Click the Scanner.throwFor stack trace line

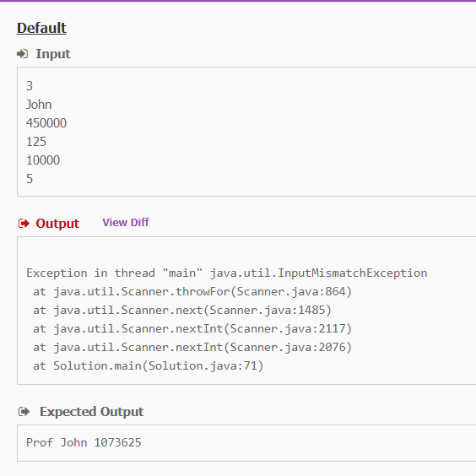(192, 292)
